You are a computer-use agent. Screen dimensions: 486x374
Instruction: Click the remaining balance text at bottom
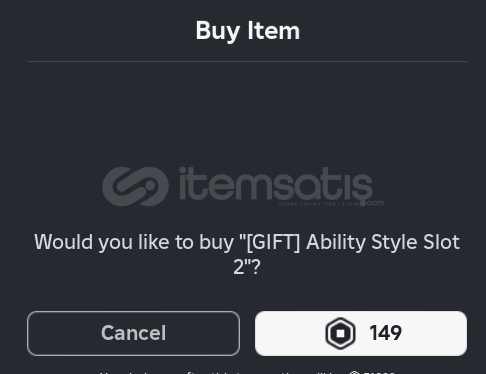(247, 372)
